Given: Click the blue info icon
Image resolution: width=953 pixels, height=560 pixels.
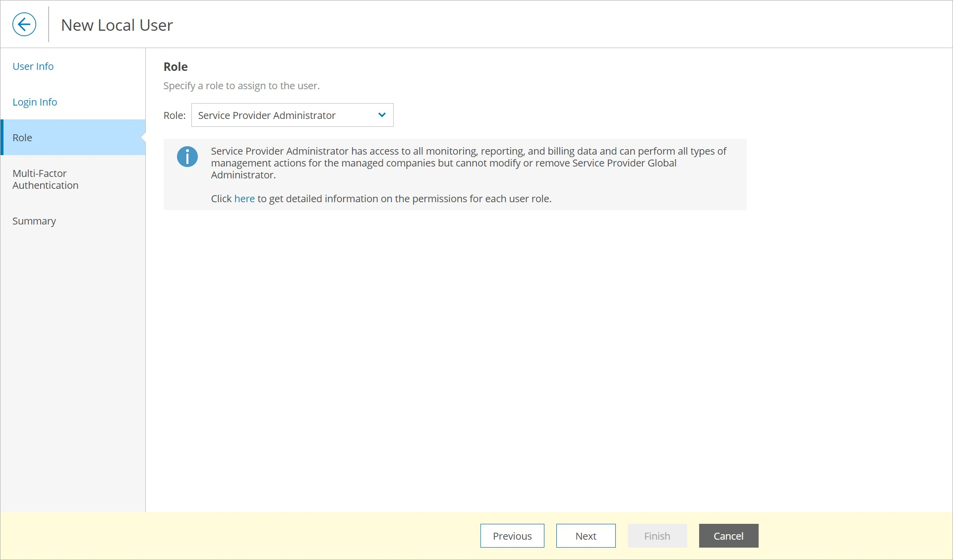Looking at the screenshot, I should coord(187,157).
